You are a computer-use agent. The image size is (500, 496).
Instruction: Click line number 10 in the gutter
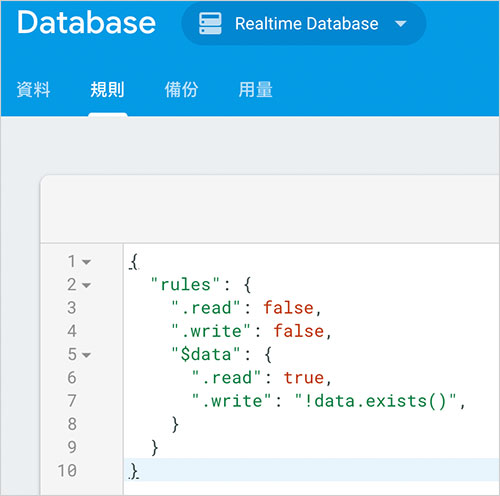67,471
